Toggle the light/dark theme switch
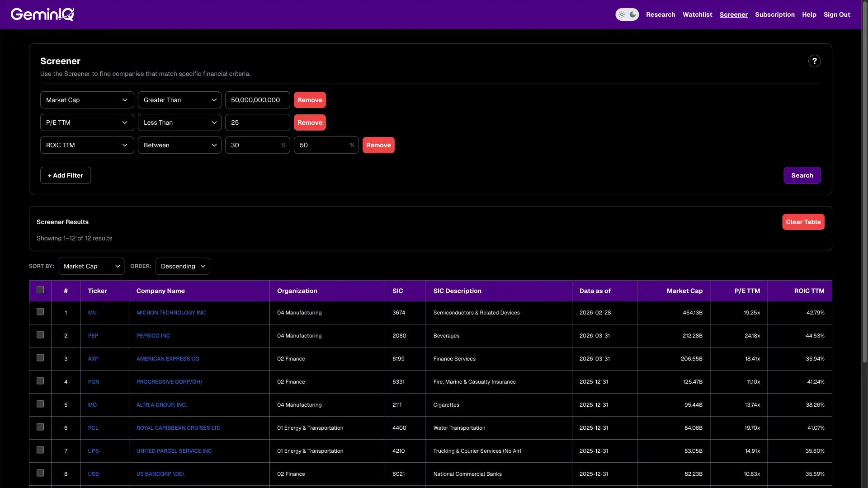868x488 pixels. tap(627, 14)
